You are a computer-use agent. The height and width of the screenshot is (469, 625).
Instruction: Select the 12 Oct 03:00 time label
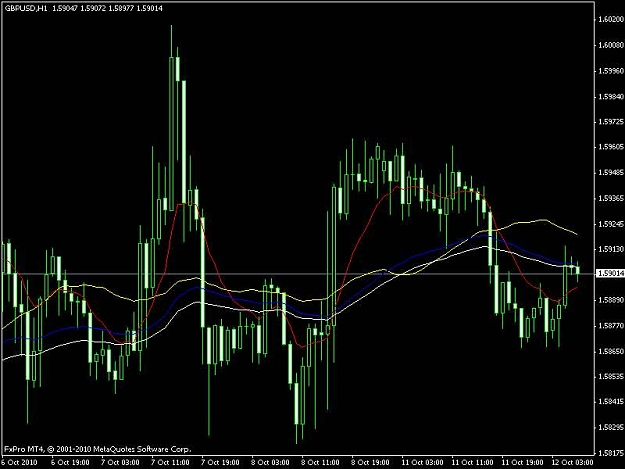(x=572, y=462)
